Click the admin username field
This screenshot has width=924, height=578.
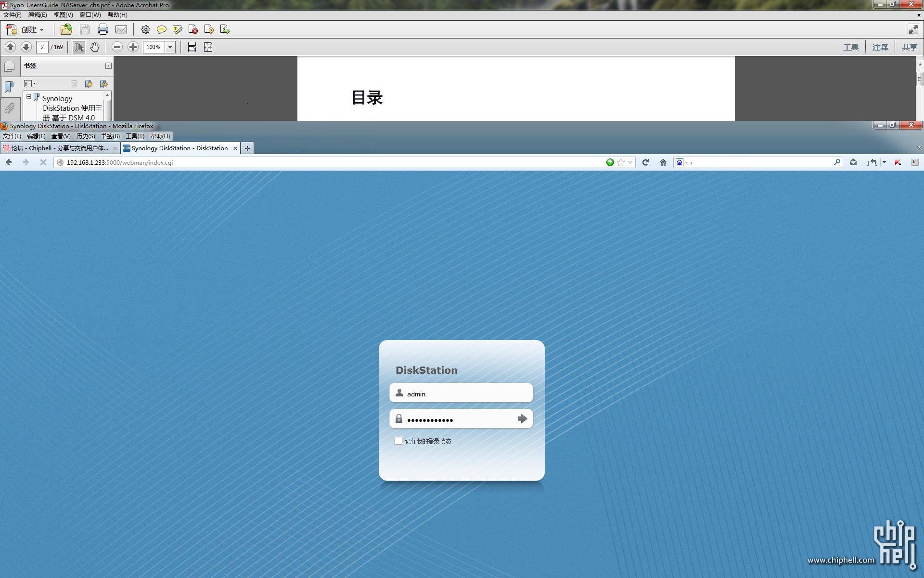461,393
